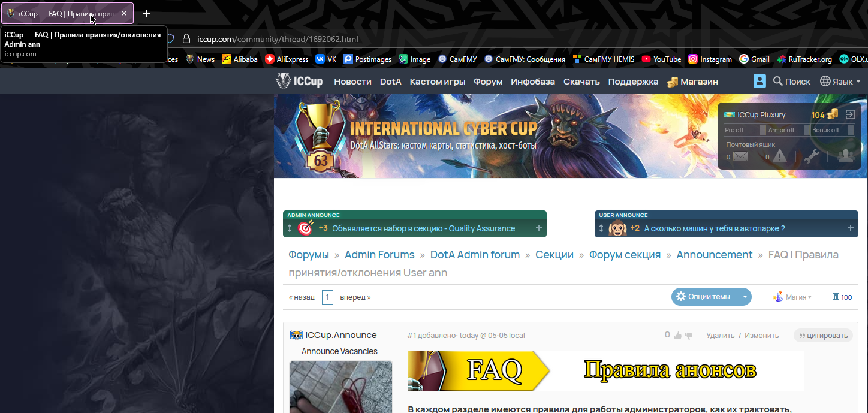Click the target icon in Admin Announce
The height and width of the screenshot is (413, 868).
click(306, 228)
